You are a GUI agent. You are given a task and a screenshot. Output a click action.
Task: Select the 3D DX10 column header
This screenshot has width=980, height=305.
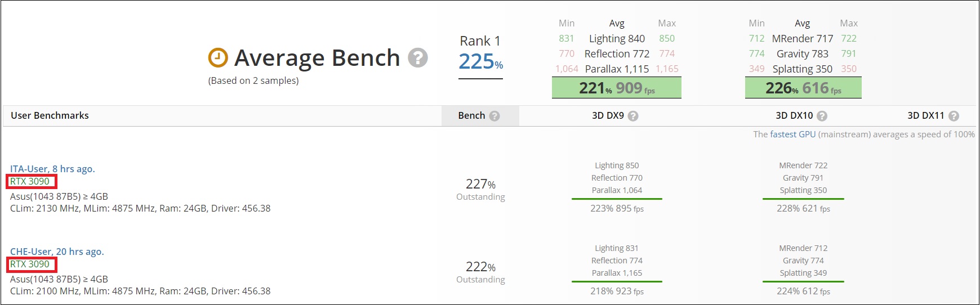tap(794, 115)
